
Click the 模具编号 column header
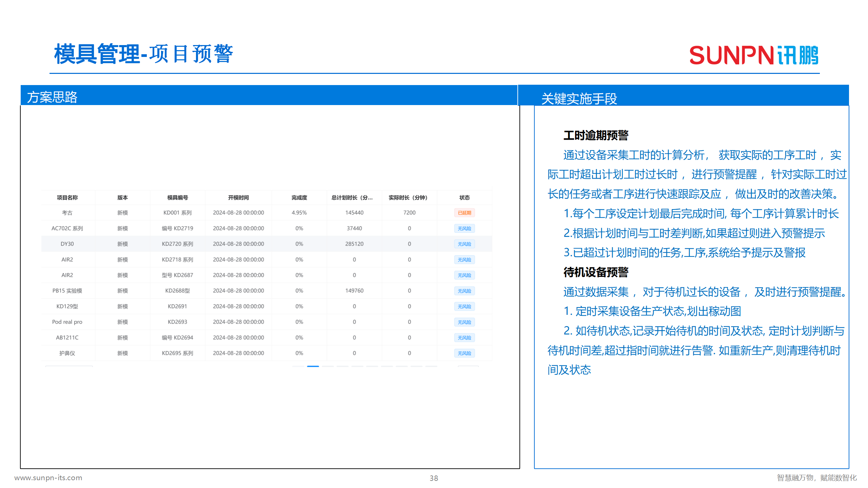(x=177, y=198)
